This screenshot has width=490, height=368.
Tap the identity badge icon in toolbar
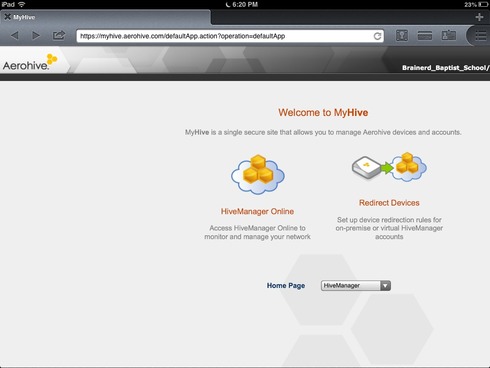tap(449, 35)
